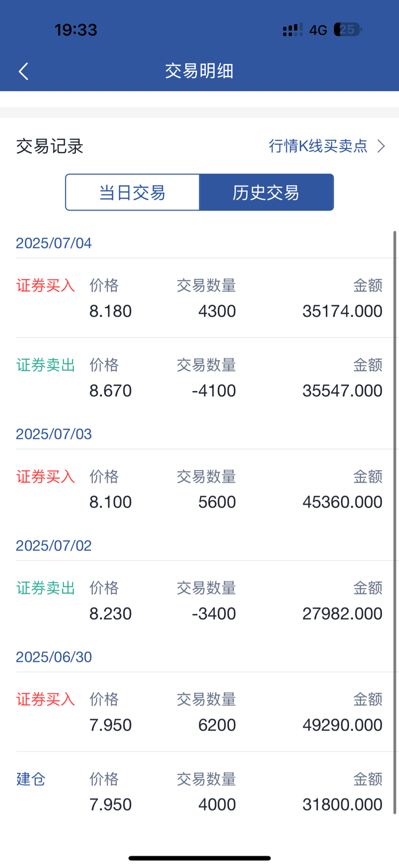Open 证券买入 record with quantity 6200
This screenshot has height=868, width=399.
[x=199, y=711]
